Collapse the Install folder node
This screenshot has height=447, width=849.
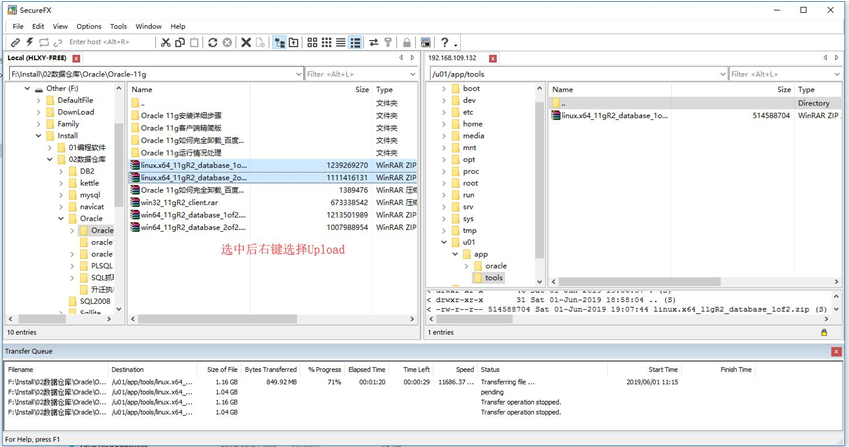tap(38, 136)
